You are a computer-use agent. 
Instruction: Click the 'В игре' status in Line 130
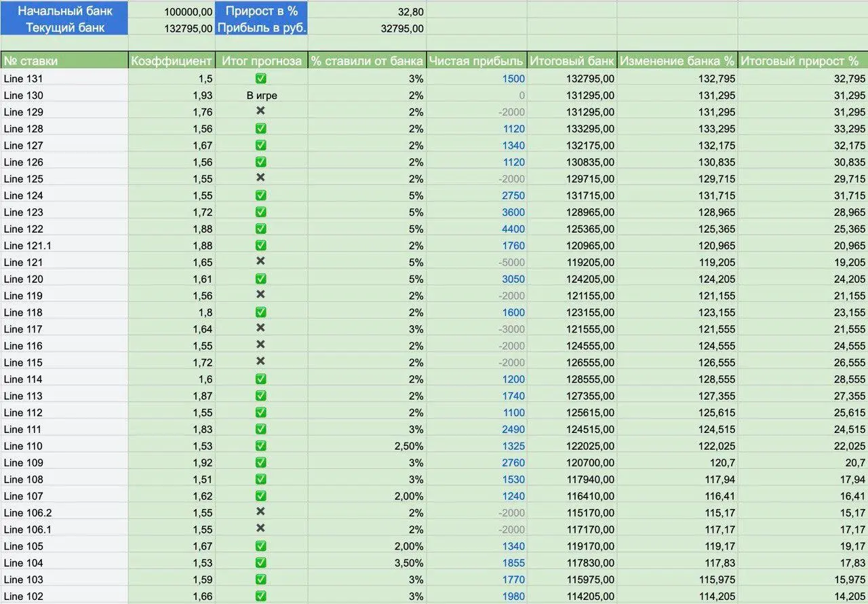coord(262,96)
